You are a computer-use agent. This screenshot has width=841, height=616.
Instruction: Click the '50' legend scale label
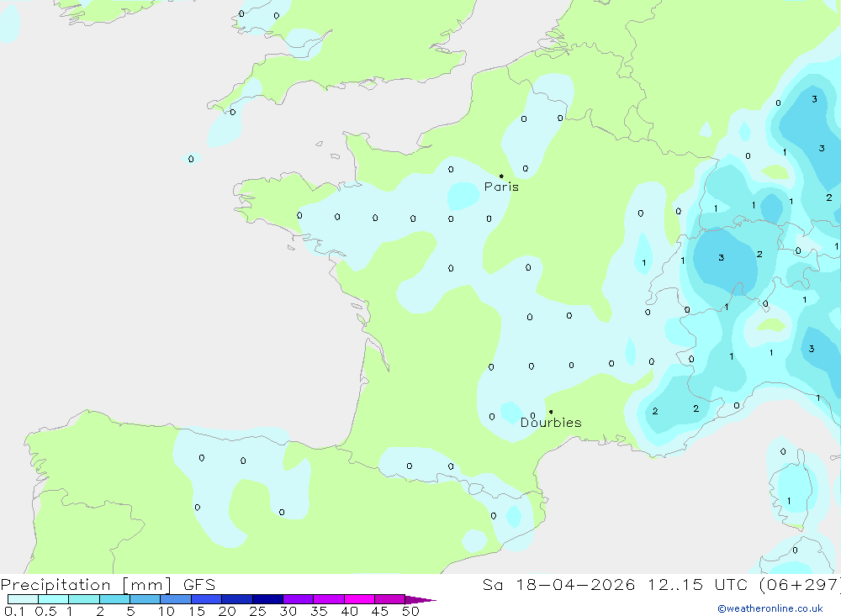tap(410, 611)
